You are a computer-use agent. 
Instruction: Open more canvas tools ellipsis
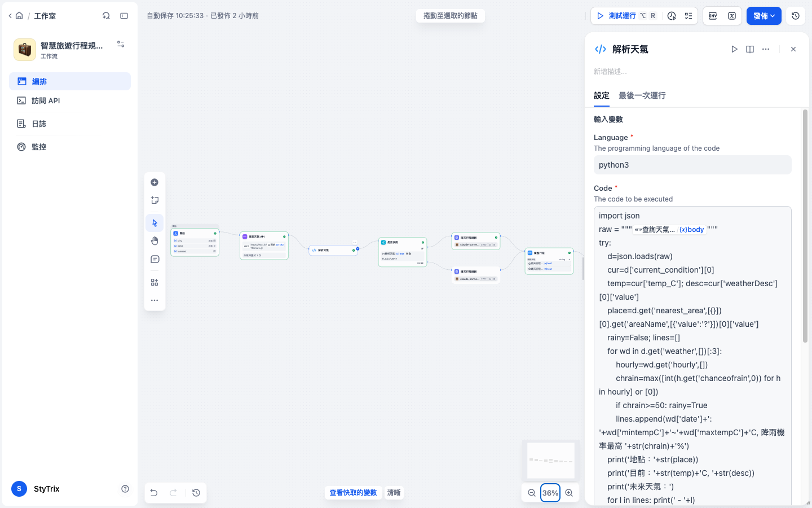pos(155,300)
